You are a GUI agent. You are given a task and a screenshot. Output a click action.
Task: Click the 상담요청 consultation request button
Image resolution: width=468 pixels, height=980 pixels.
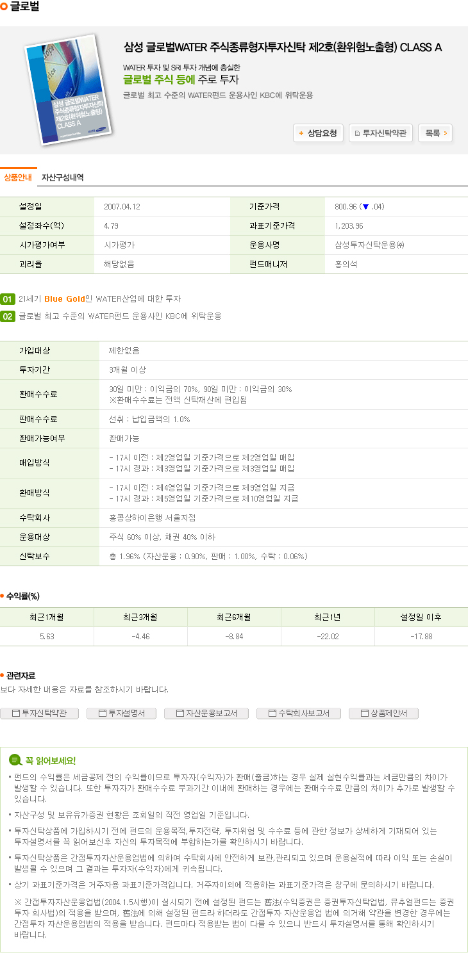coord(318,133)
